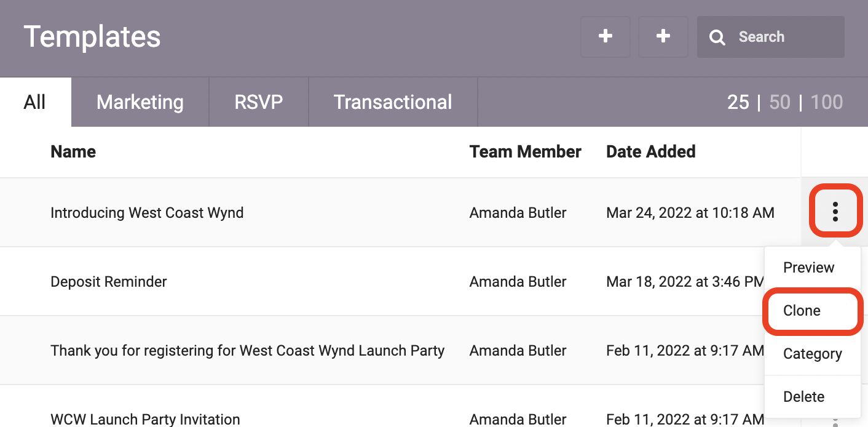Choose Preview in the open menu

coord(808,268)
